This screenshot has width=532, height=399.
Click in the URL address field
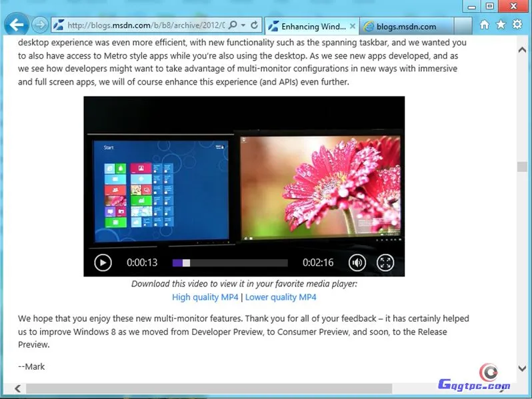point(143,25)
